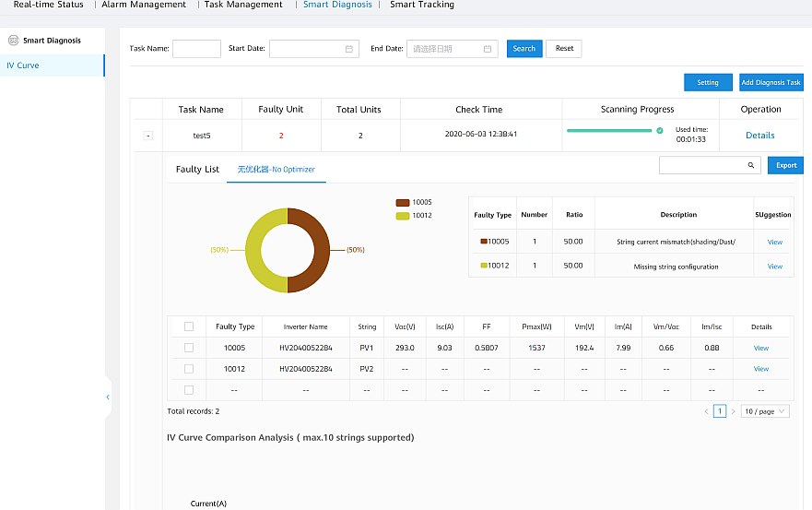Open the 10 / page size dropdown
The image size is (812, 510).
[x=765, y=411]
